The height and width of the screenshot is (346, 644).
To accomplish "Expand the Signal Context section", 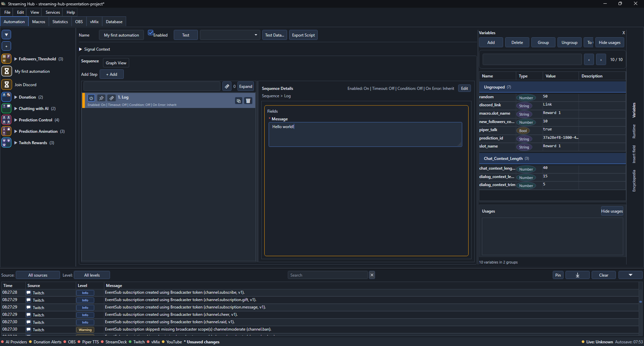I will tap(80, 49).
